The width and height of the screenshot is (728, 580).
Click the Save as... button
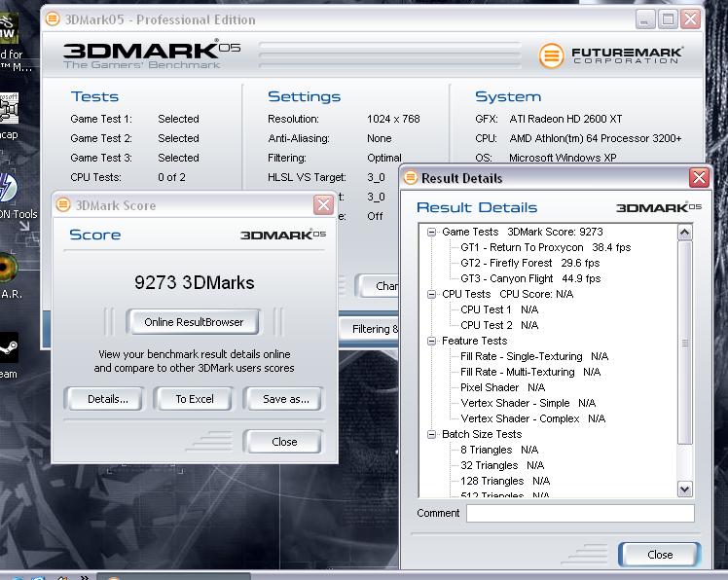pos(283,399)
